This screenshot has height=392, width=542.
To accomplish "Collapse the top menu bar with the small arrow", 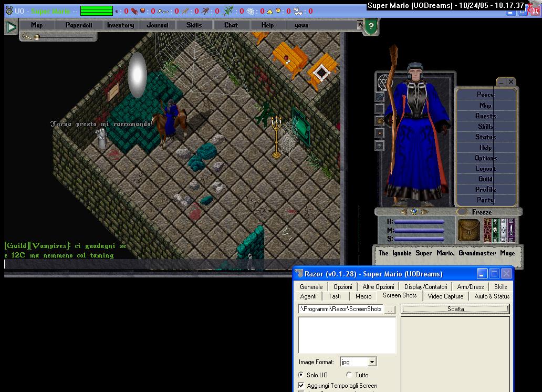I will [360, 25].
